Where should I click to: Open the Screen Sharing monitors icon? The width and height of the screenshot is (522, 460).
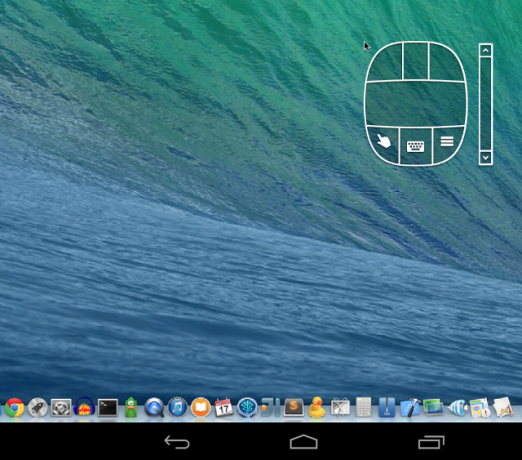pos(433,407)
